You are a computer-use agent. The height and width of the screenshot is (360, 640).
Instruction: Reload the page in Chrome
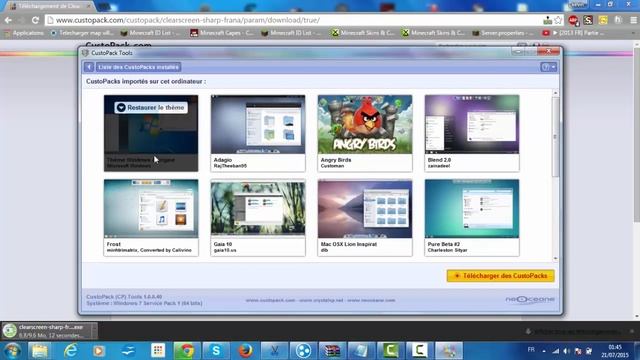(36, 20)
